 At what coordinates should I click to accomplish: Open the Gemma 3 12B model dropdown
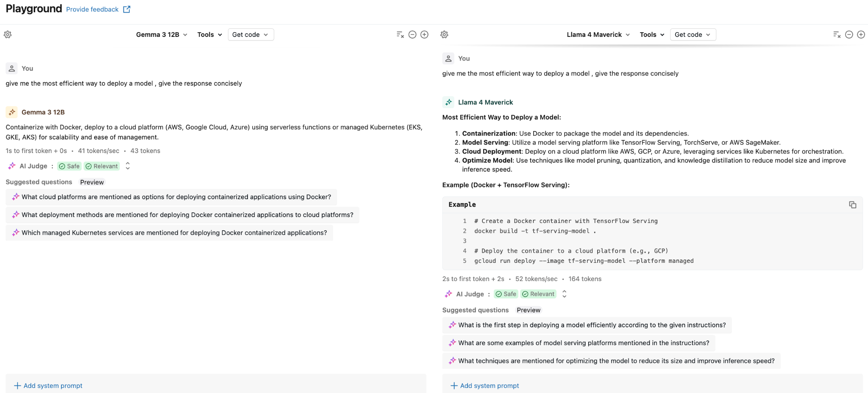coord(161,35)
